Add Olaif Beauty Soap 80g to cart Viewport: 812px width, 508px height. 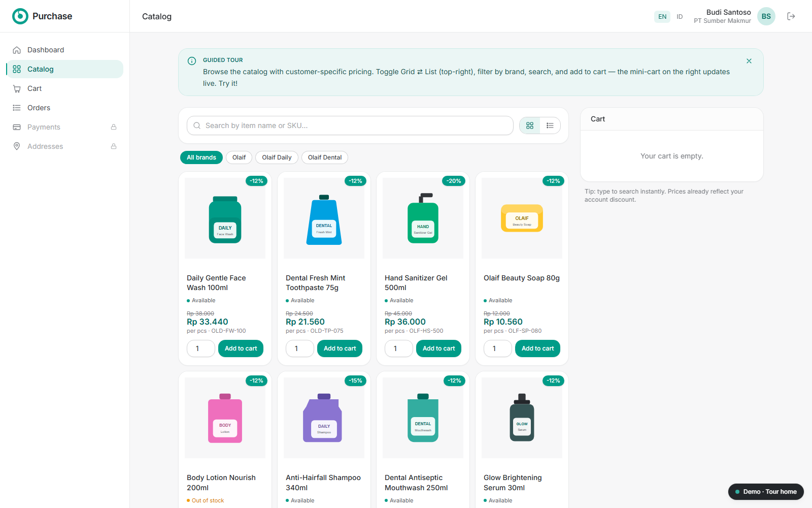537,348
